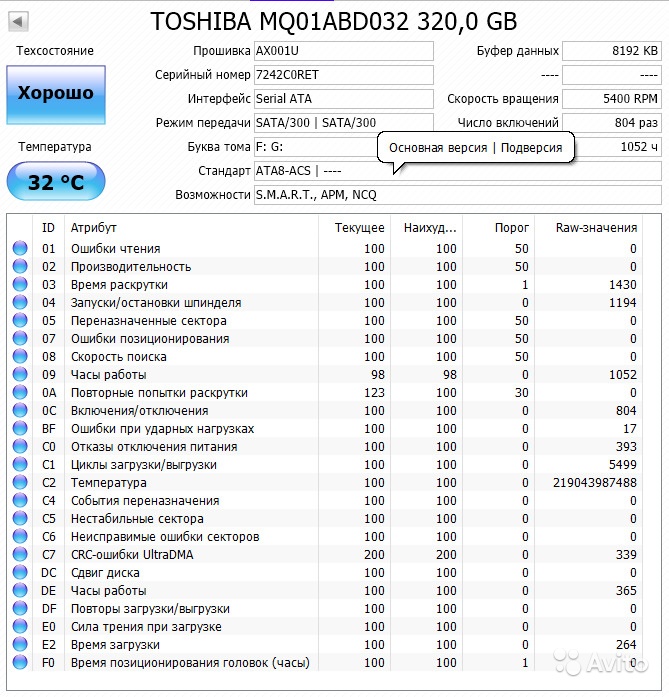The image size is (669, 697).
Task: Click the Серийный номер field 7242C0RET
Action: 344,75
